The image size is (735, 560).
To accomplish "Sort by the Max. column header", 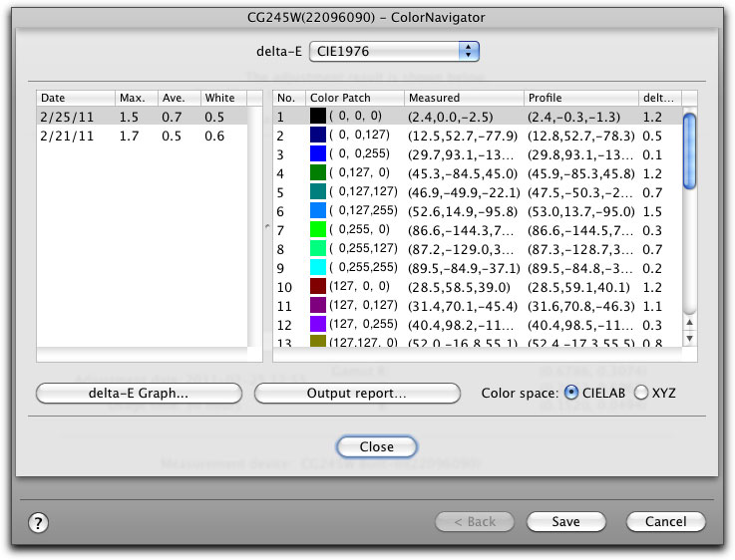I will (137, 98).
